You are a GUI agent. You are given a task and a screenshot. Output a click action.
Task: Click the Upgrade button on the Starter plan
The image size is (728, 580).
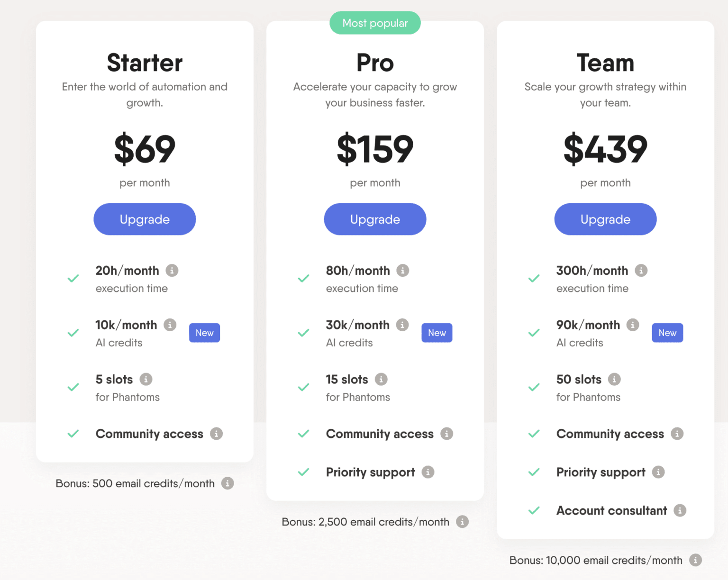[145, 219]
